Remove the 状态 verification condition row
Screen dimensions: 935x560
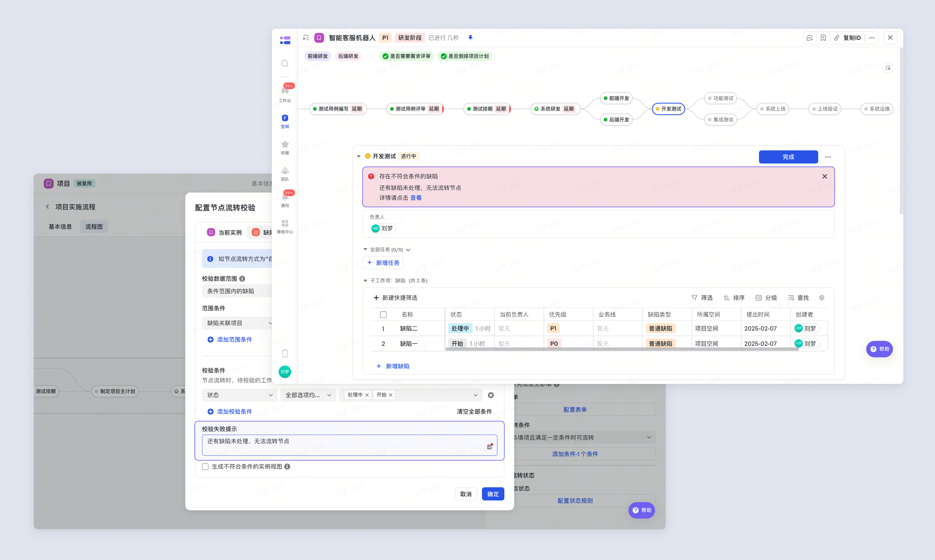491,395
